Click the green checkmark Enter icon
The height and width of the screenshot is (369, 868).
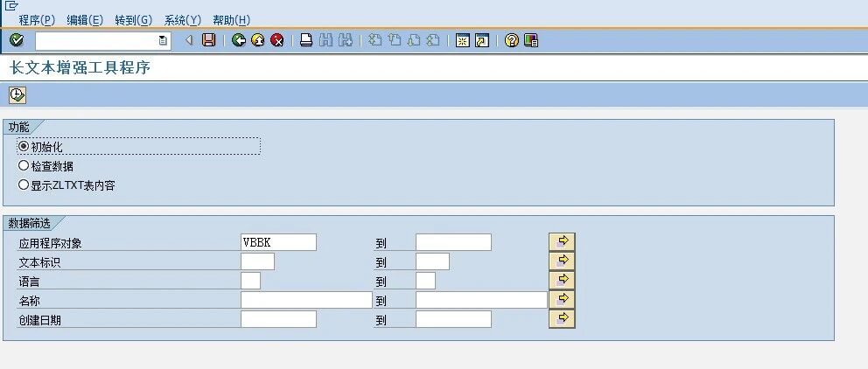17,40
